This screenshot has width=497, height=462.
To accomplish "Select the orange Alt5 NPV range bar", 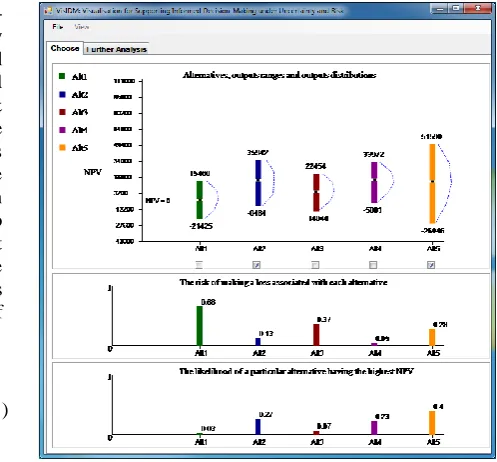I will click(x=432, y=183).
